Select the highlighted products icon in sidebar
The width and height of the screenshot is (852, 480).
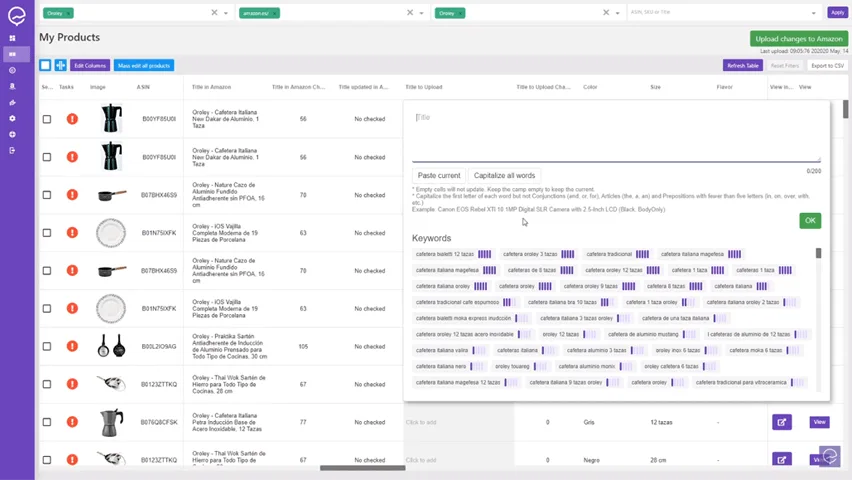12,54
